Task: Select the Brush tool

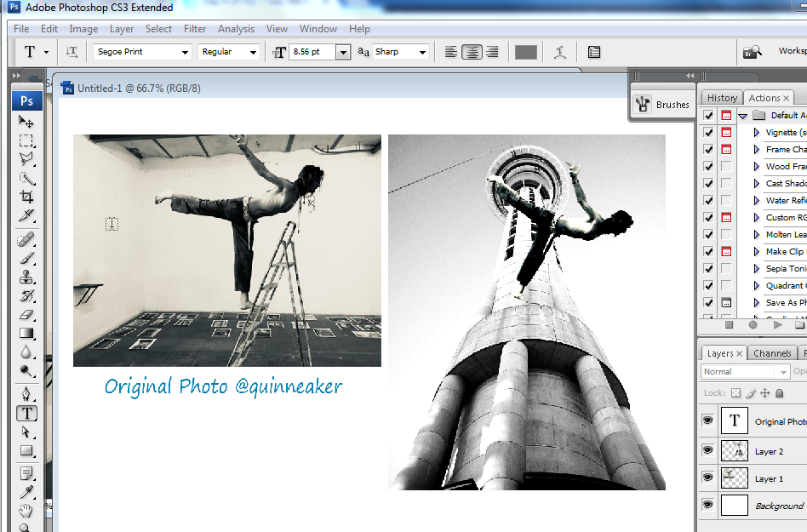Action: 26,258
